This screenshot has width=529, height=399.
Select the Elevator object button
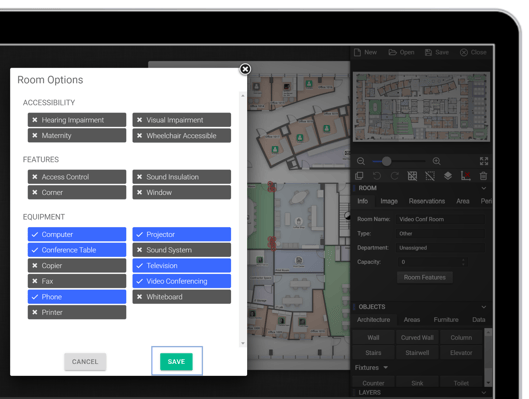(x=461, y=353)
